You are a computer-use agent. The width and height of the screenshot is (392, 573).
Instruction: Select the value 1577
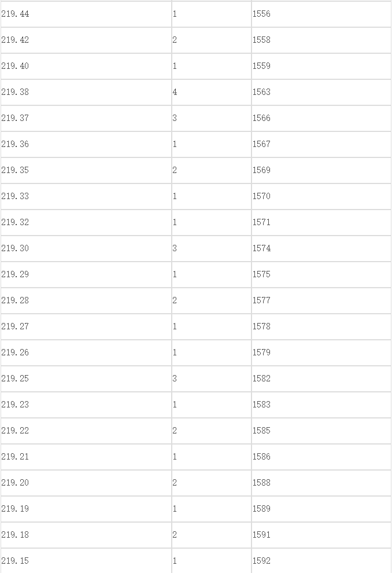pyautogui.click(x=321, y=300)
